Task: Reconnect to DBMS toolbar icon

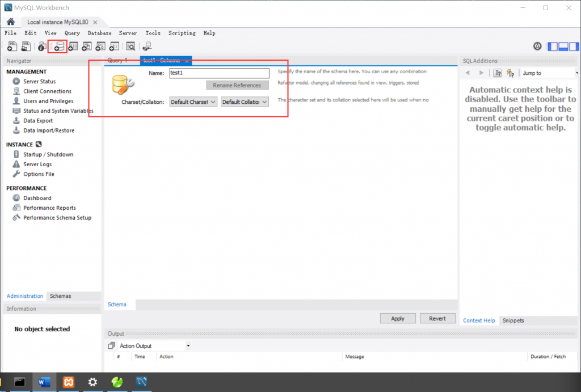Action: point(147,47)
